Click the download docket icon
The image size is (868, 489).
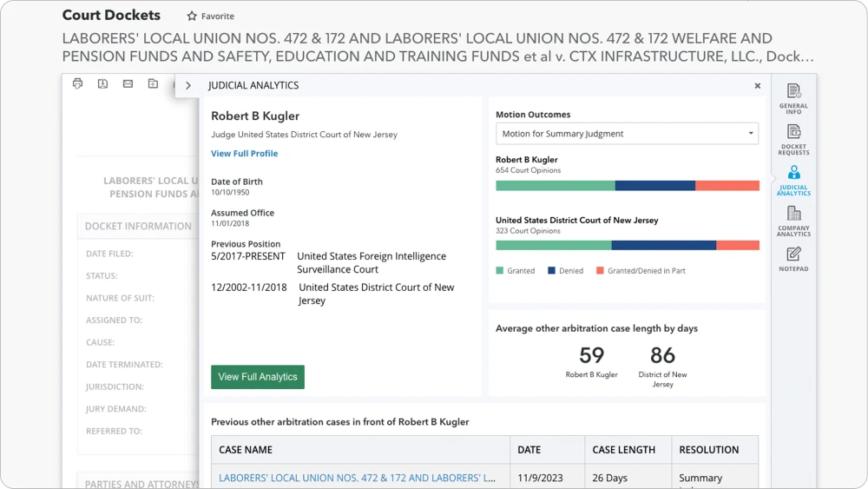coord(102,84)
